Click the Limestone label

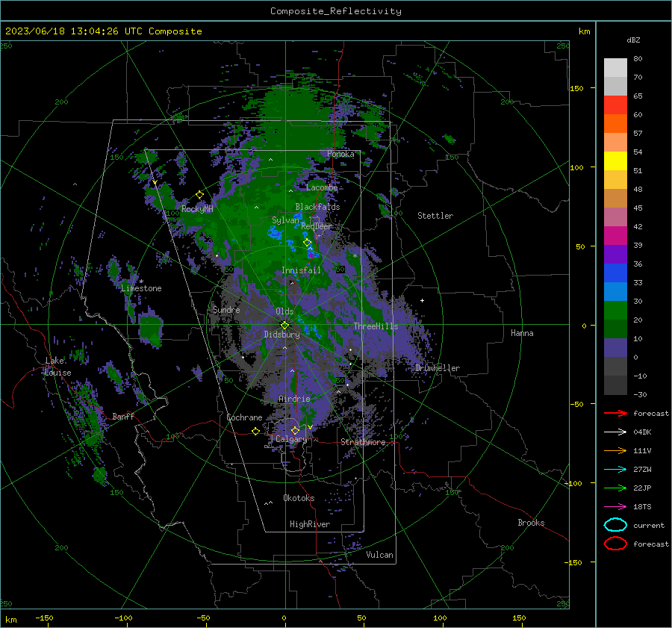point(141,288)
